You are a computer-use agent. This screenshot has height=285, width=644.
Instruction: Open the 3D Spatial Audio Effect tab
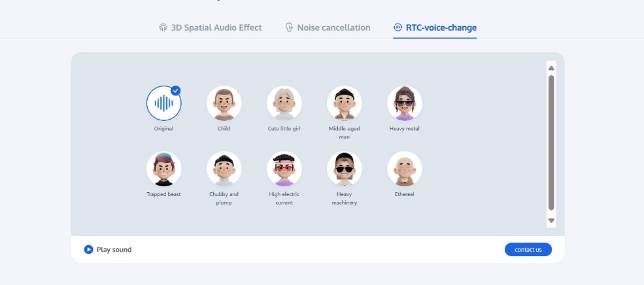point(211,27)
